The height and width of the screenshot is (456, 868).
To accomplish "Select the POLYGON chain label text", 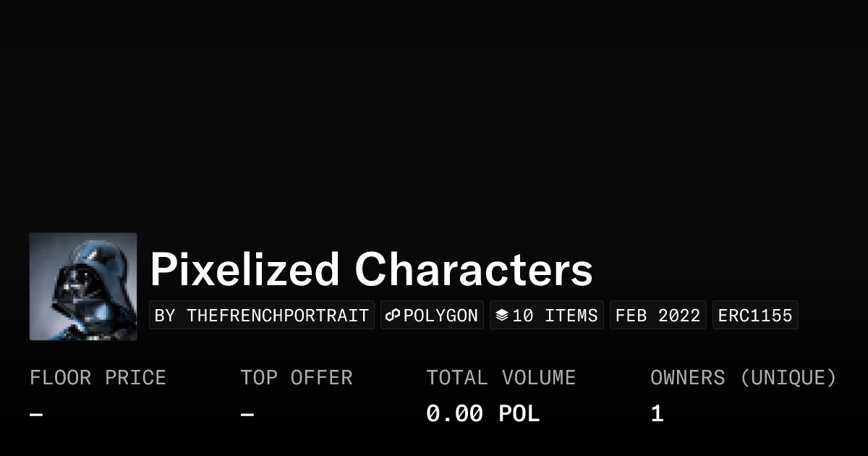I will pyautogui.click(x=441, y=316).
